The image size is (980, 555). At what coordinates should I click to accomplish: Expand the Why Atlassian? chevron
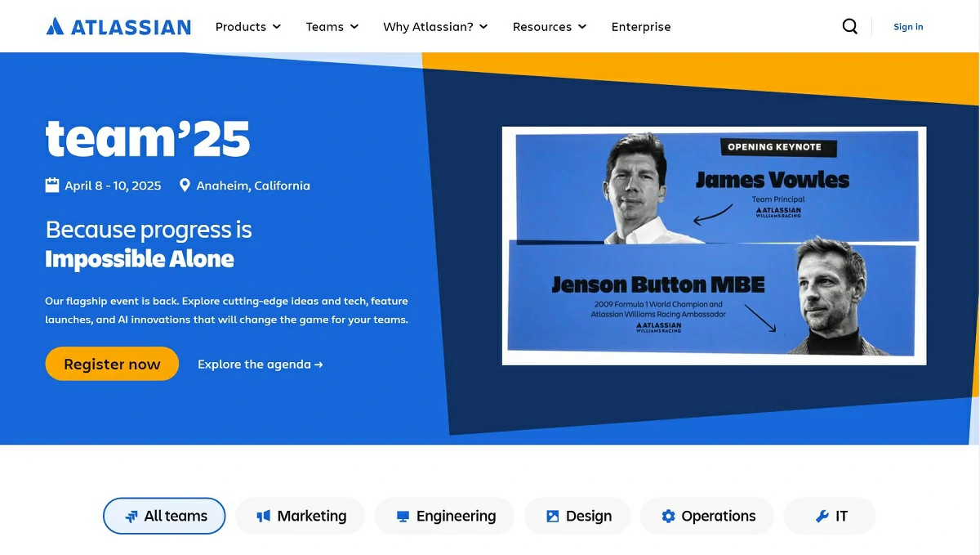click(483, 27)
